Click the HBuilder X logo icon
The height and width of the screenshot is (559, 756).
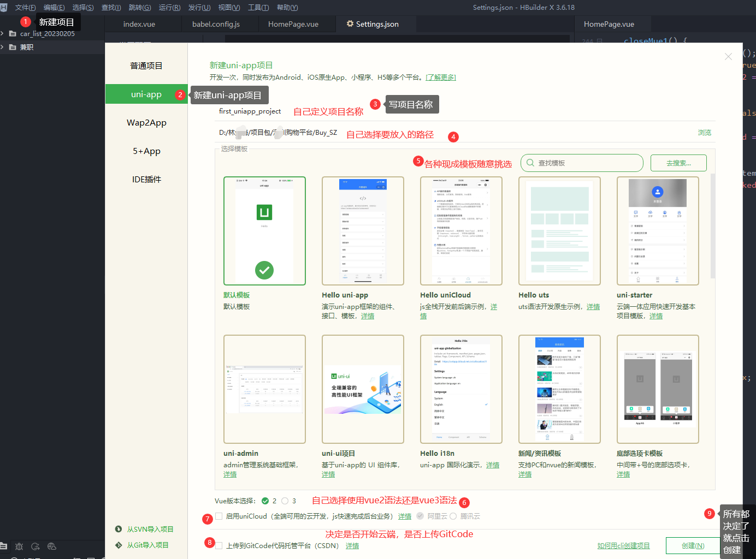coord(4,7)
